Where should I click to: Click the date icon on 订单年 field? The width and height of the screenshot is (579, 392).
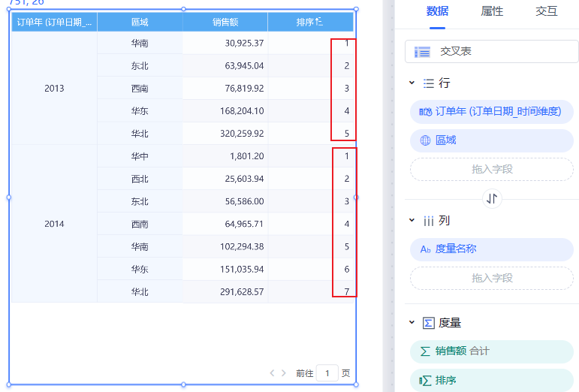pyautogui.click(x=425, y=111)
